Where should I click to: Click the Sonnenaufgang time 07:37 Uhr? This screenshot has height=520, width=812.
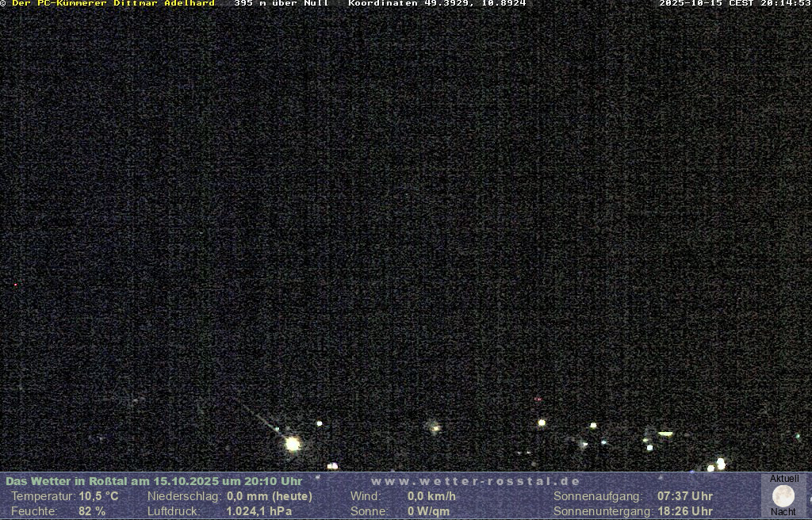(684, 496)
